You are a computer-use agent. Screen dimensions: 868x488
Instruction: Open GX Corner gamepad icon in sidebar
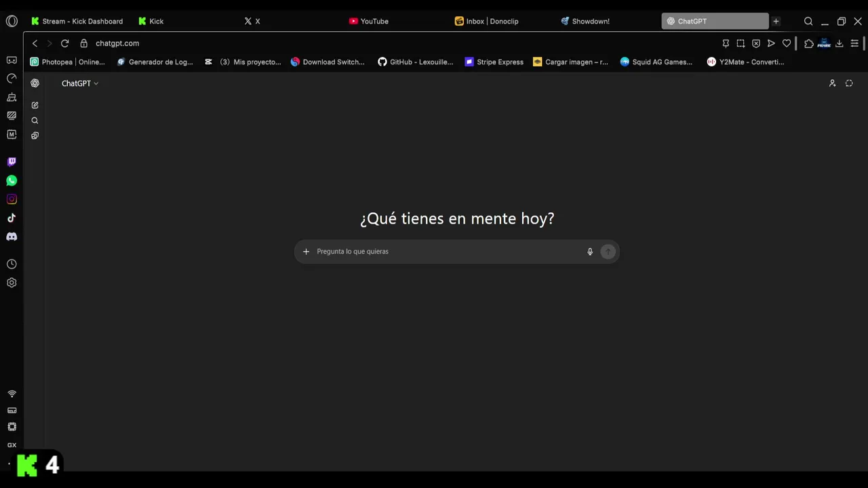(12, 60)
